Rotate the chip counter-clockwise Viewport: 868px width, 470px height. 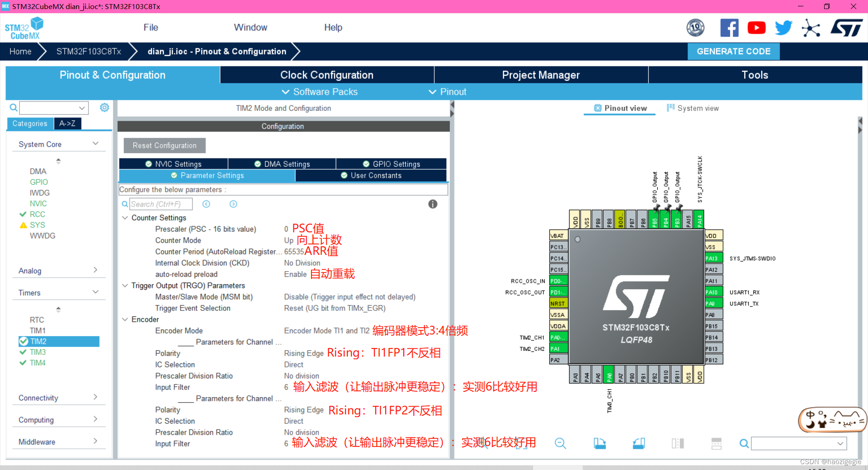(639, 443)
